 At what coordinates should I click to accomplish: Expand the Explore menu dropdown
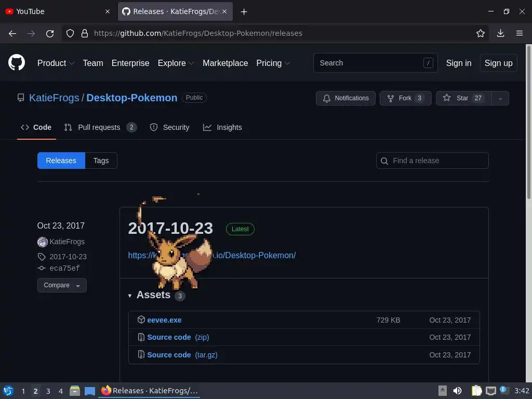click(176, 63)
